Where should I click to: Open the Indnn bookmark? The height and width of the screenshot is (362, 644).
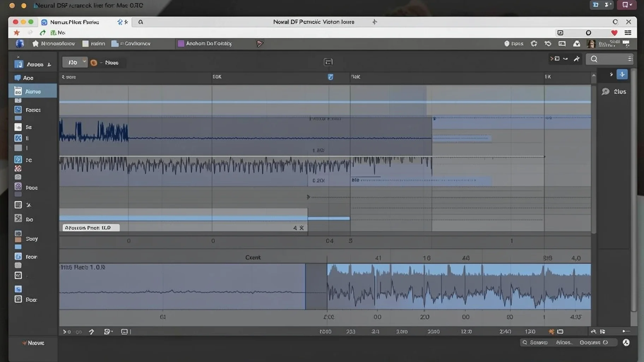click(x=94, y=43)
